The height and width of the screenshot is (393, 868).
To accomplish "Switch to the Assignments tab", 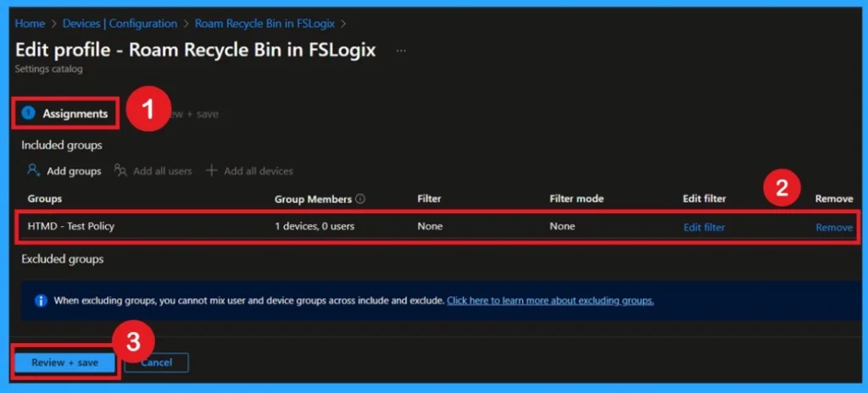I will [75, 113].
